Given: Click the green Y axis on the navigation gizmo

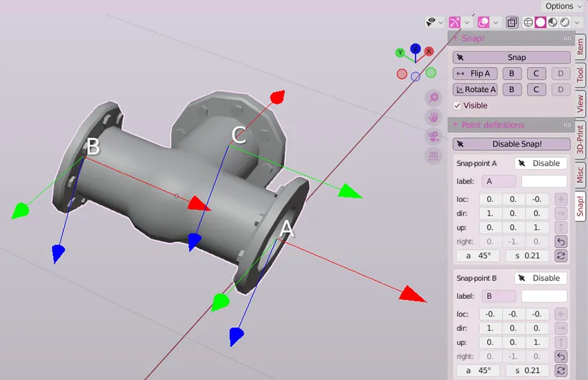Looking at the screenshot, I should coord(400,53).
